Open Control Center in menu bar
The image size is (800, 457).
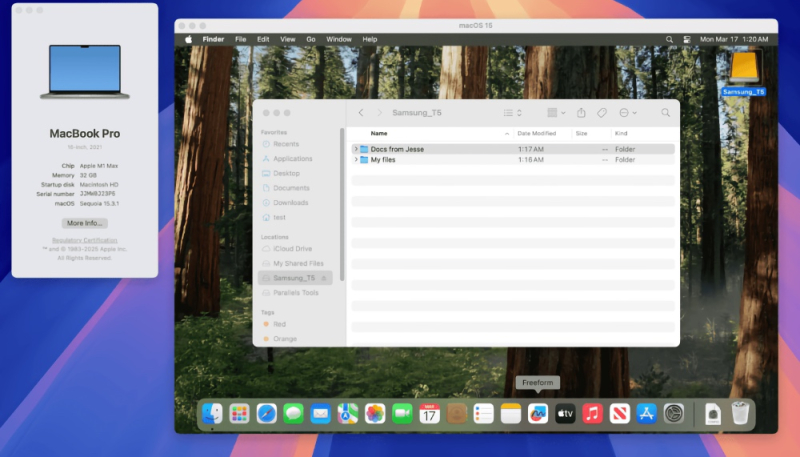coord(685,39)
